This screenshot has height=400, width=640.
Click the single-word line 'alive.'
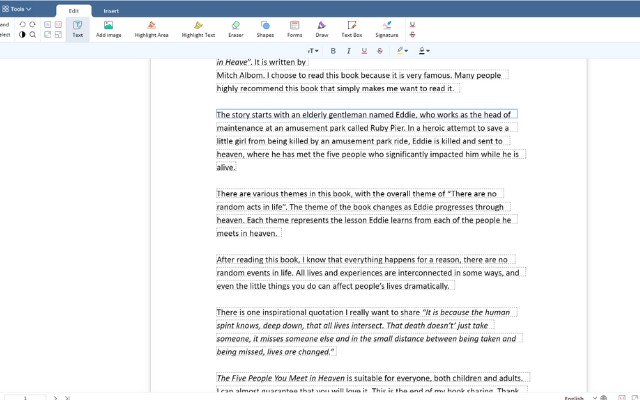click(226, 167)
